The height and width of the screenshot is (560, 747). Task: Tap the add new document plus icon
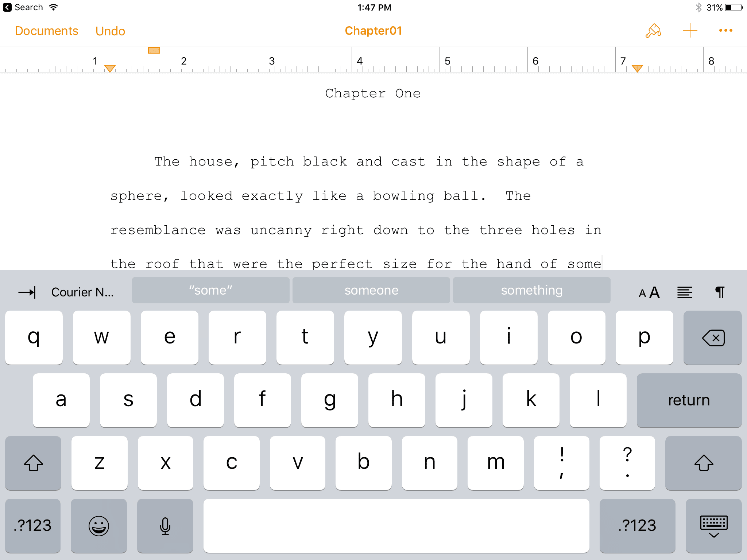690,31
